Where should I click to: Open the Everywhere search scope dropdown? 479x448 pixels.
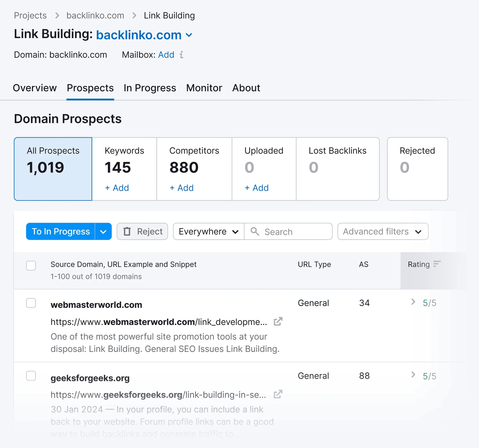click(x=208, y=232)
